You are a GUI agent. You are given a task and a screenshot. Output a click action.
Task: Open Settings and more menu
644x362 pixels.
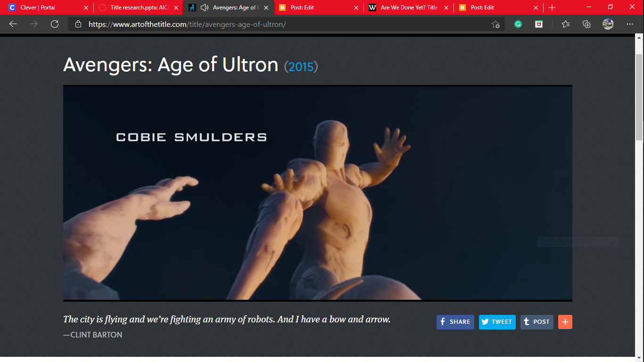(x=630, y=24)
